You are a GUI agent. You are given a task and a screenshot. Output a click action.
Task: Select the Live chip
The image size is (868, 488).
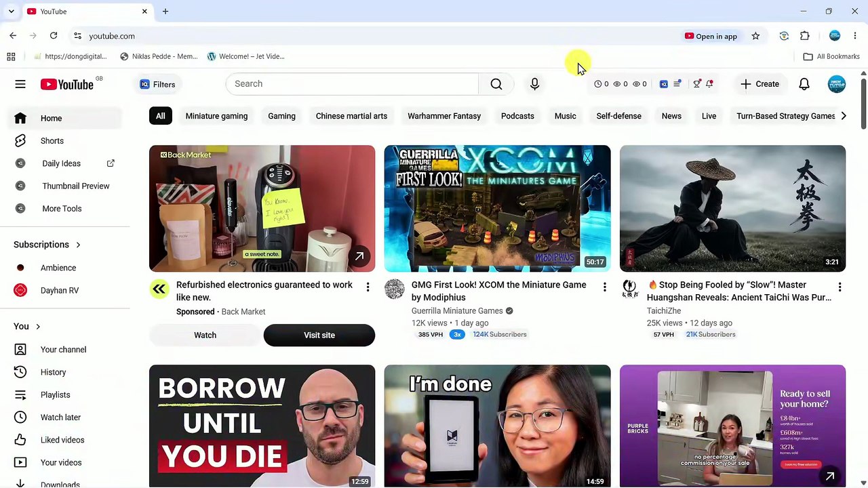709,116
